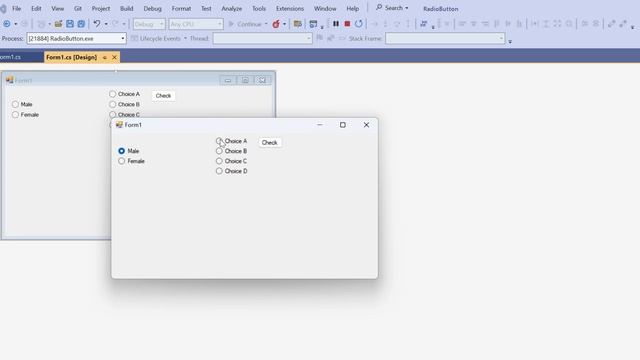Open the Edit menu

36,8
